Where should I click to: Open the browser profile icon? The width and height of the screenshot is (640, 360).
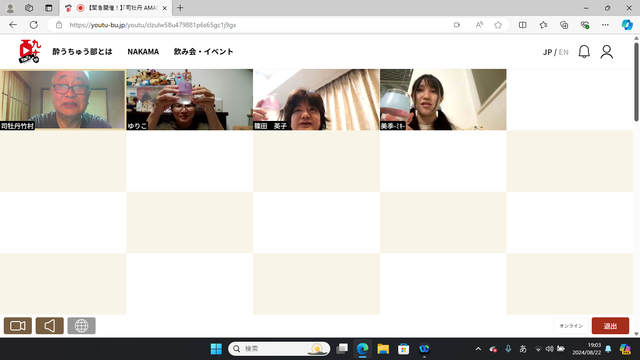(10, 8)
